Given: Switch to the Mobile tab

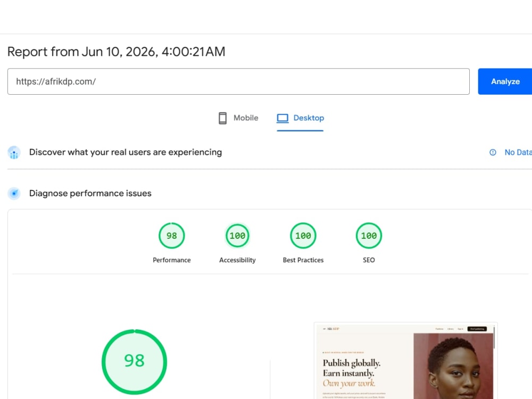Looking at the screenshot, I should (x=238, y=118).
